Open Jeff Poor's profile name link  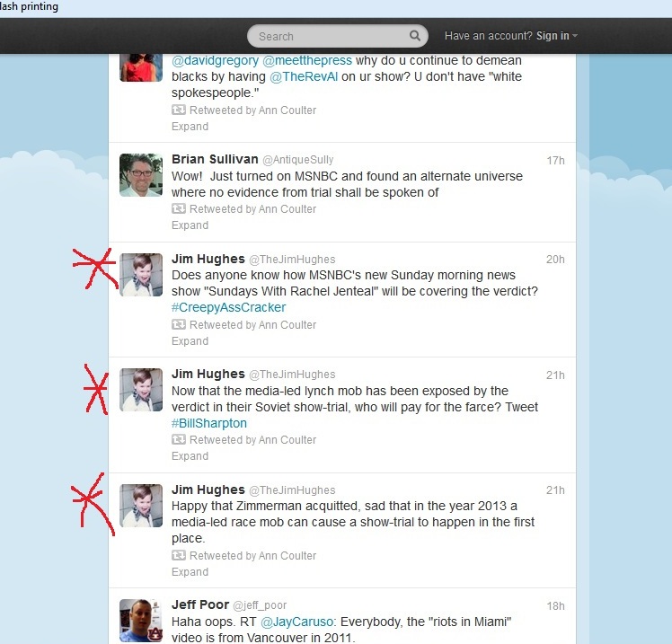[x=200, y=604]
